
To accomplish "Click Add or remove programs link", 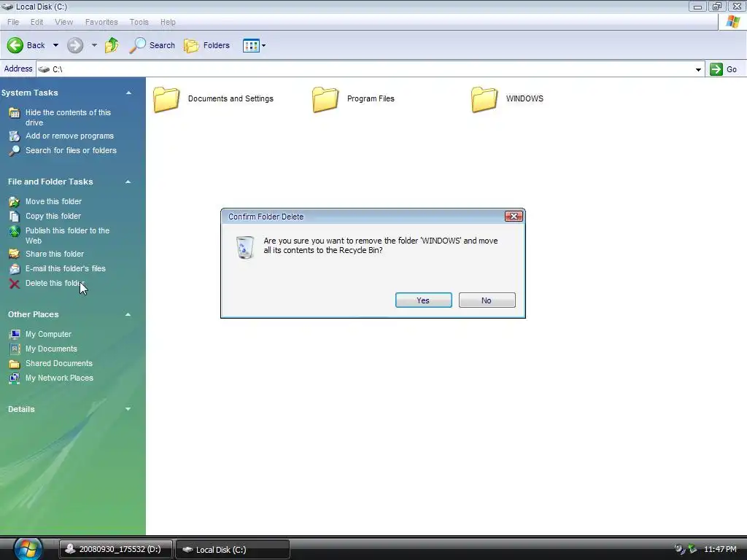I will pyautogui.click(x=69, y=136).
